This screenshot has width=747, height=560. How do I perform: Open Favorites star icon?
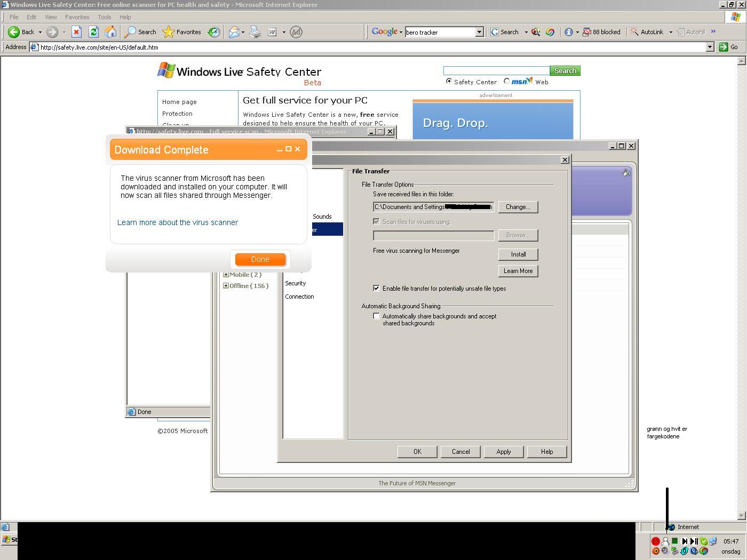coord(168,32)
